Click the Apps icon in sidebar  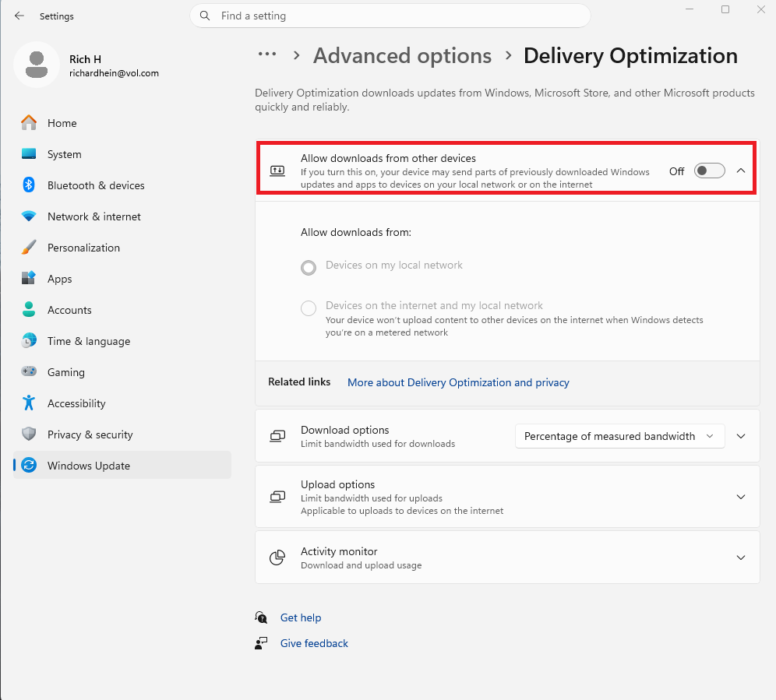[x=29, y=278]
